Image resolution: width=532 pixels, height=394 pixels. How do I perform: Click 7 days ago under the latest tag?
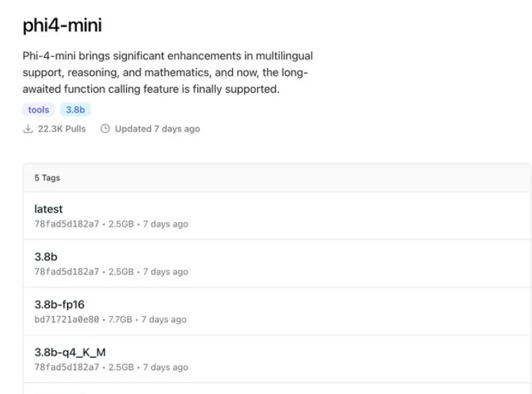(166, 224)
